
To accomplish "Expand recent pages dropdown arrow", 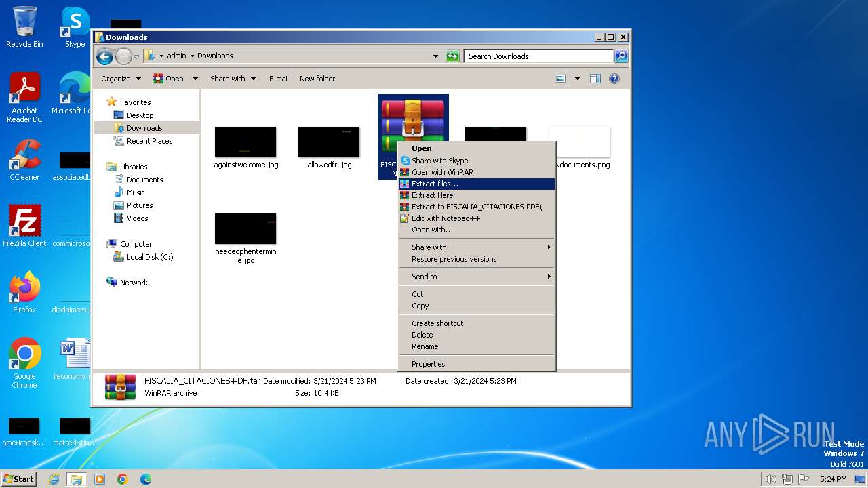I will pyautogui.click(x=136, y=56).
